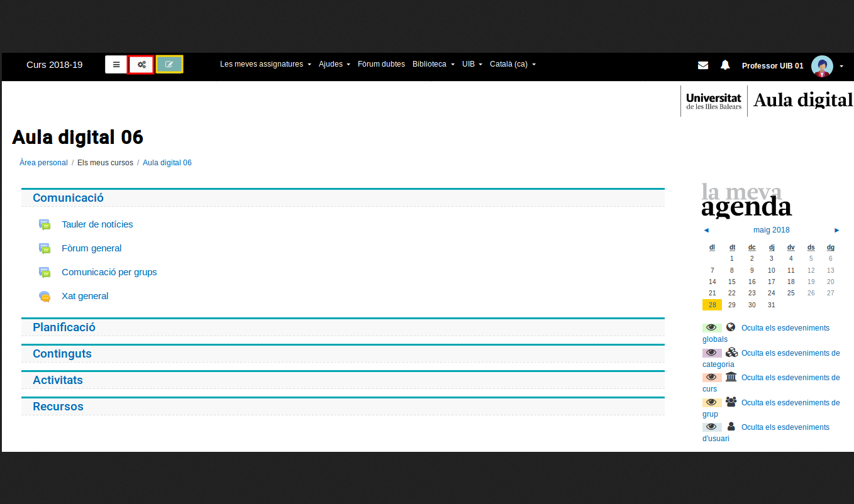
Task: Expand Les meves assignatures dropdown
Action: (265, 64)
